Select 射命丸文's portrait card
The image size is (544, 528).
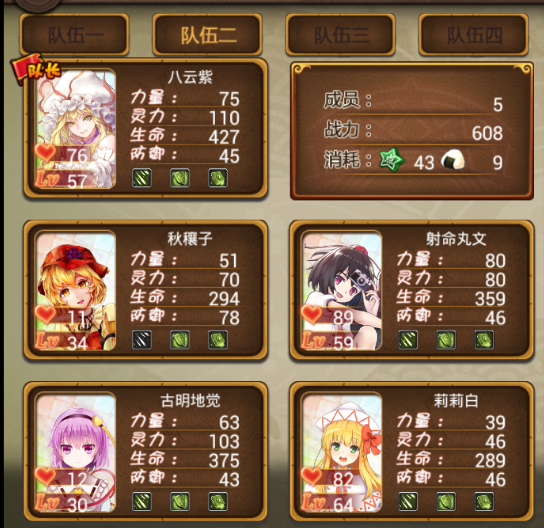pos(342,290)
